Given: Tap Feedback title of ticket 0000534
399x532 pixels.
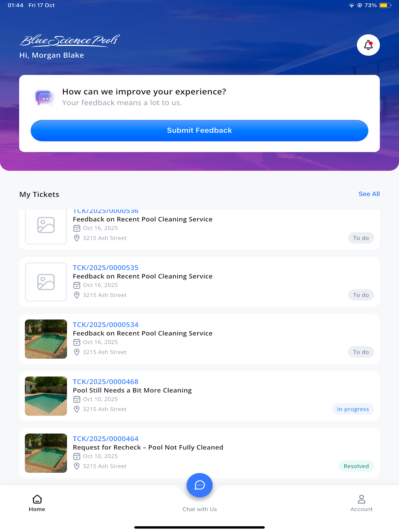Looking at the screenshot, I should click(x=143, y=333).
